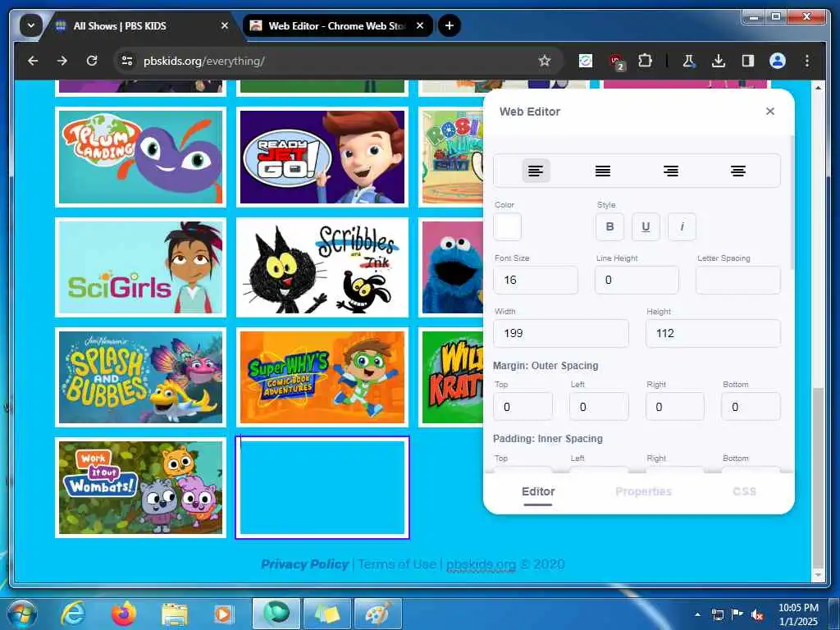Screen dimensions: 840x630
Task: Bookmark this page with the star
Action: (545, 61)
